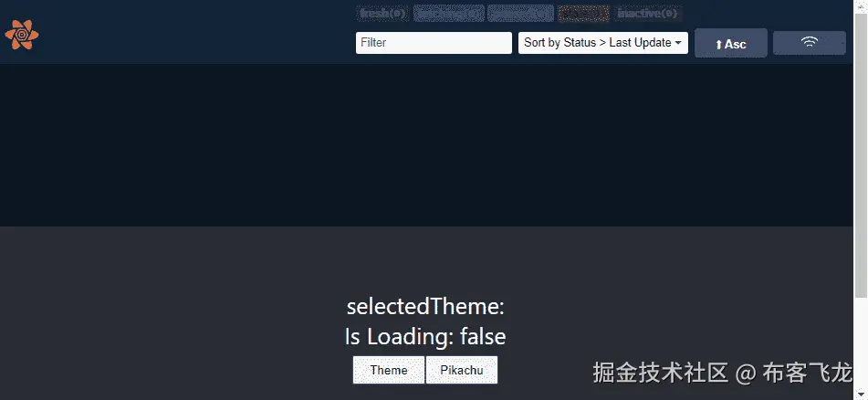Click the empty query list panel
Screen dimensions: 868x400
tap(426, 145)
